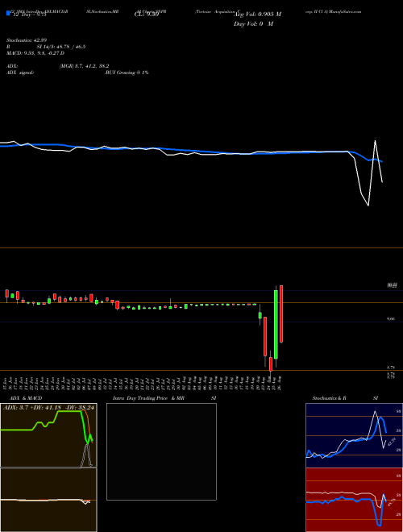The width and height of the screenshot is (403, 532).
Task: Click the ADX line chart thumbnail
Action: point(48,435)
